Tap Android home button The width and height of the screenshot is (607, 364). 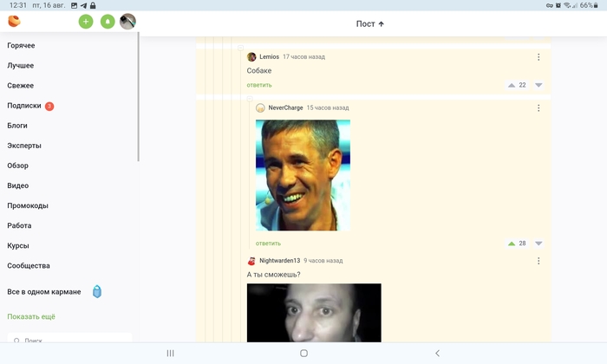coord(303,354)
